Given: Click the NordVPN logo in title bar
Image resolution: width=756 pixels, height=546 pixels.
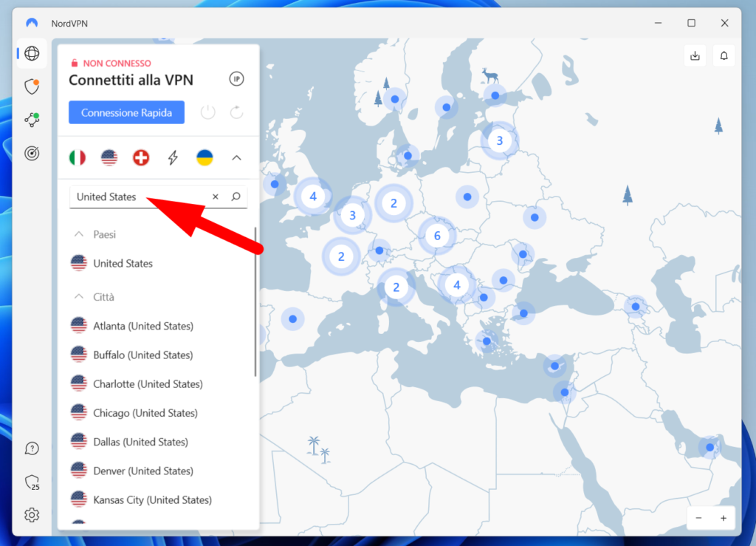Looking at the screenshot, I should point(32,23).
